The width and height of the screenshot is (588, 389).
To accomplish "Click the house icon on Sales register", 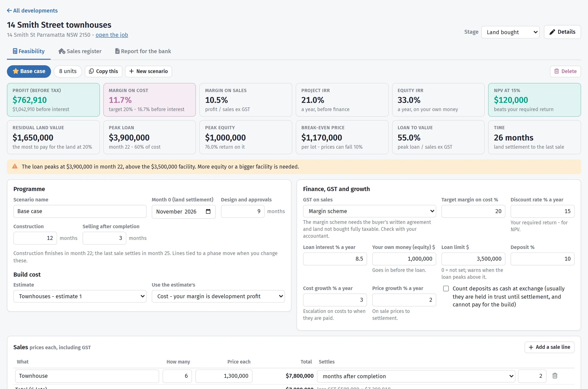I will click(62, 51).
